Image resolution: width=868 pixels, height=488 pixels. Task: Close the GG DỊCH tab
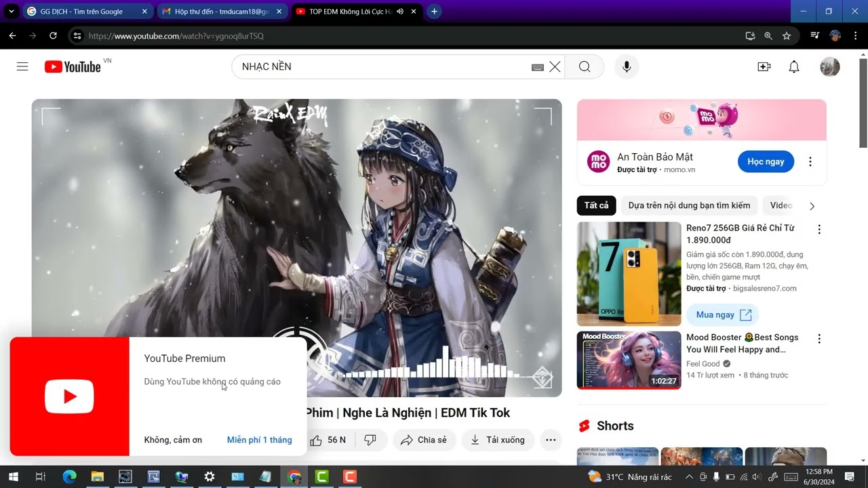(144, 12)
